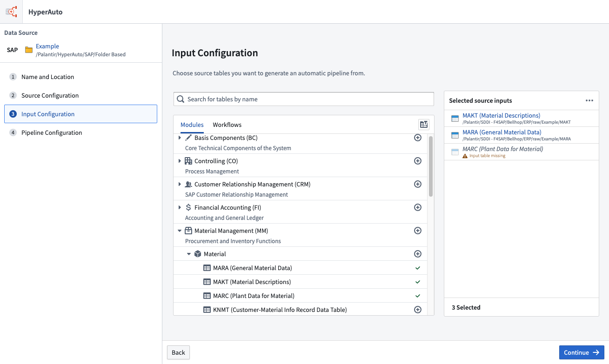Expand the Financial Accounting (FI) module
The height and width of the screenshot is (364, 609).
[180, 207]
